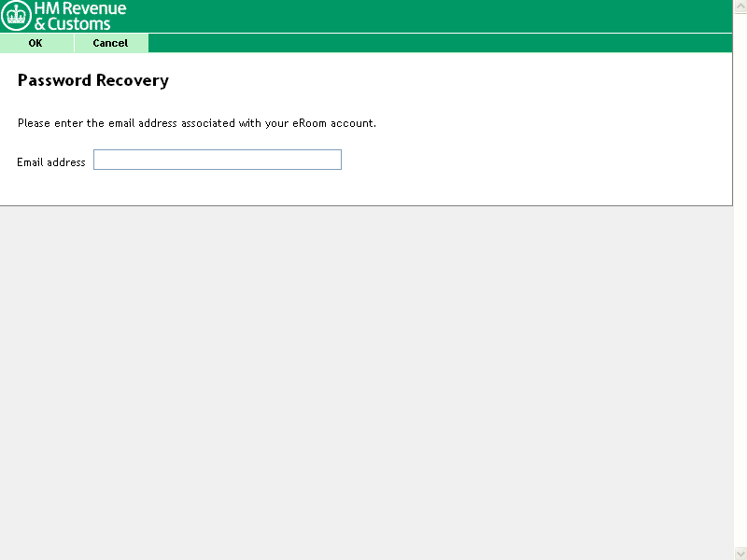Click the word "Password" in the heading
This screenshot has height=560, width=747.
coord(54,80)
